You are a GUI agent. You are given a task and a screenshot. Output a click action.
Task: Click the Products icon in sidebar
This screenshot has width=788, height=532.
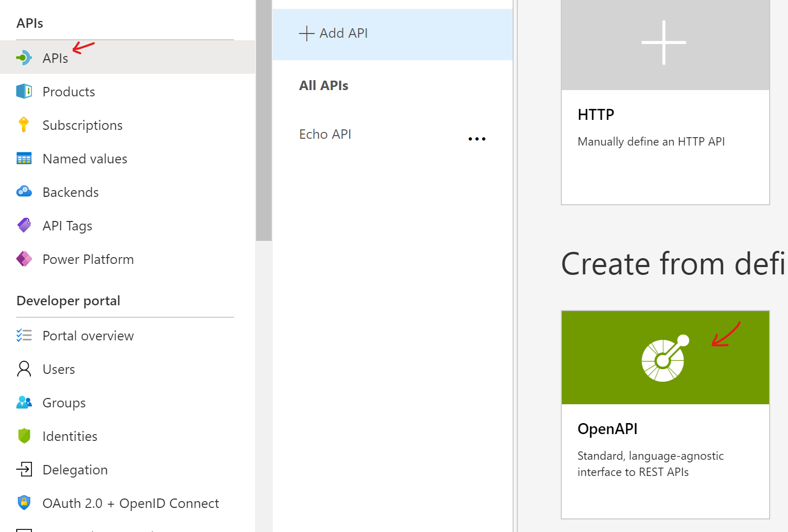[x=24, y=91]
